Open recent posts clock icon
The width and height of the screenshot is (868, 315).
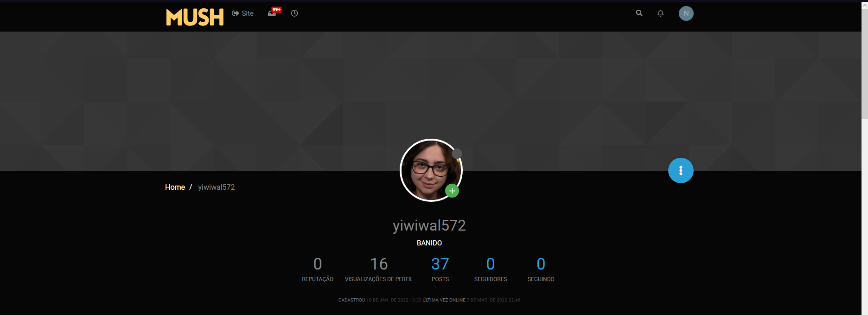[294, 13]
